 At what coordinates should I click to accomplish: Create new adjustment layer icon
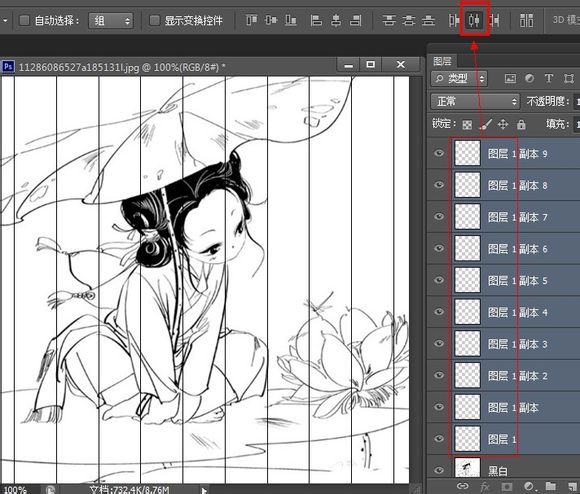point(529,486)
